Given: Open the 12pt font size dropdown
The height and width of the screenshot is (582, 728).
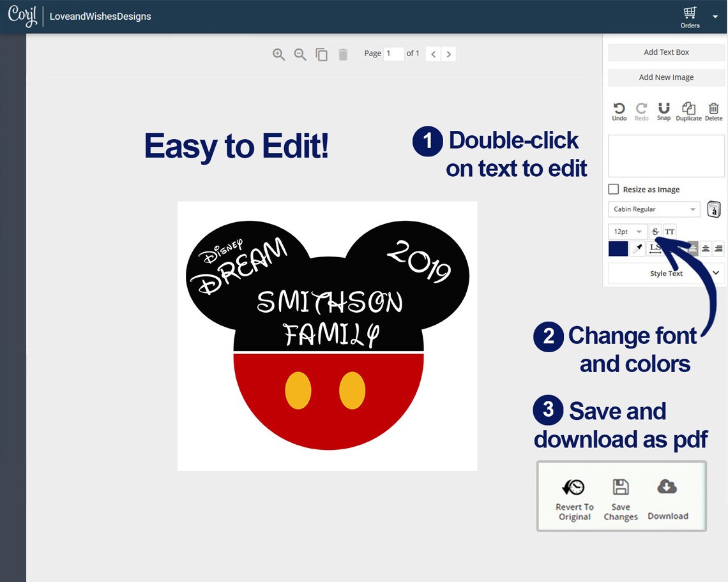Looking at the screenshot, I should tap(627, 232).
